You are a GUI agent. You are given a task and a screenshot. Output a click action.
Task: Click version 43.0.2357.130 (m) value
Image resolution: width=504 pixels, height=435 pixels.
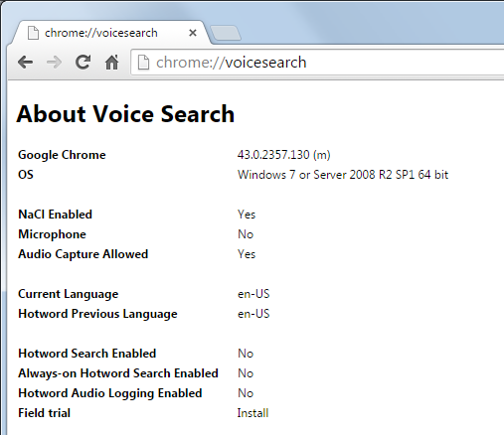tap(284, 155)
